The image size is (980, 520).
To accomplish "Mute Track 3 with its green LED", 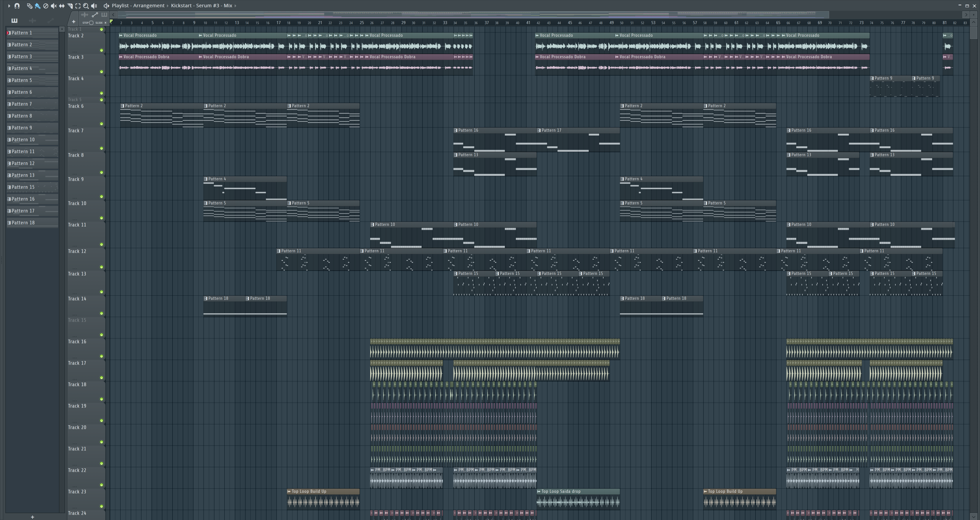I will click(101, 72).
